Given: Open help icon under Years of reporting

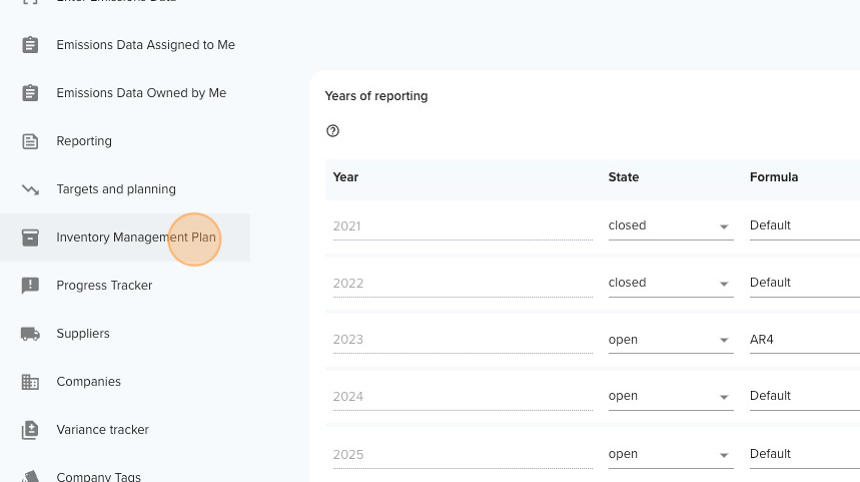Looking at the screenshot, I should click(333, 131).
